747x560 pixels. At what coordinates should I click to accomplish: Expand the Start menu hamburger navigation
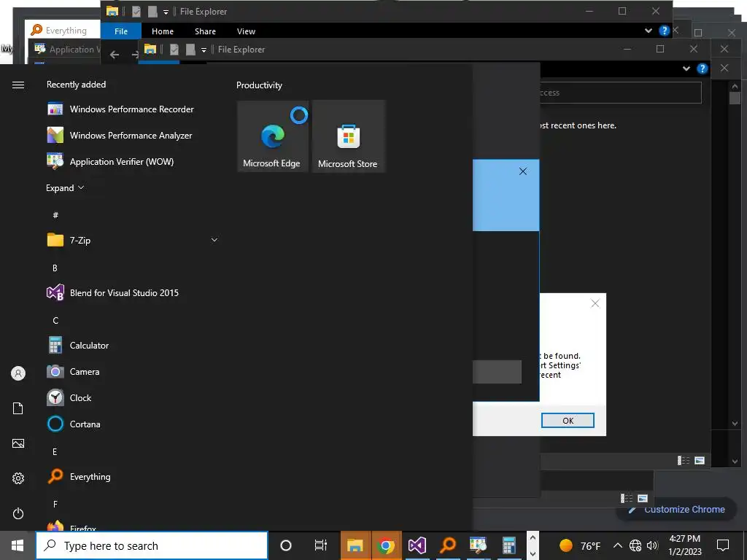pyautogui.click(x=18, y=85)
